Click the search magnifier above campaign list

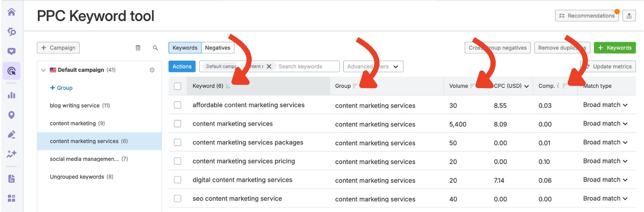(155, 48)
